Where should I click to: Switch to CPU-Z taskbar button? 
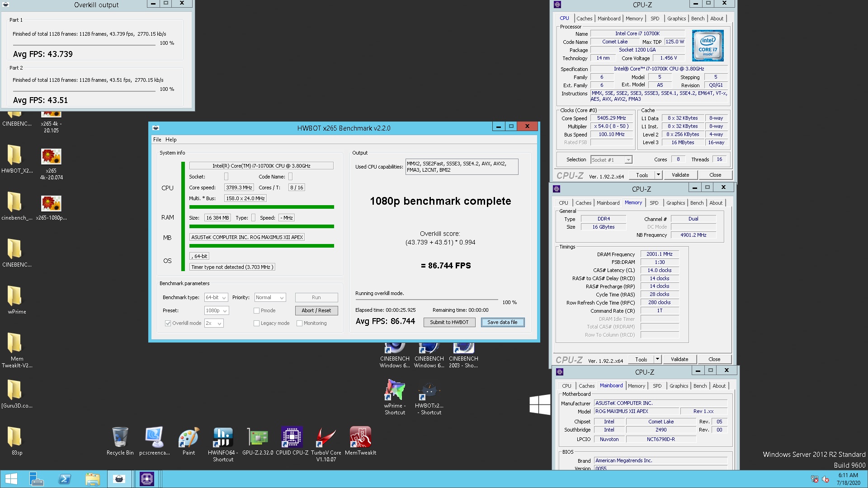click(x=147, y=479)
